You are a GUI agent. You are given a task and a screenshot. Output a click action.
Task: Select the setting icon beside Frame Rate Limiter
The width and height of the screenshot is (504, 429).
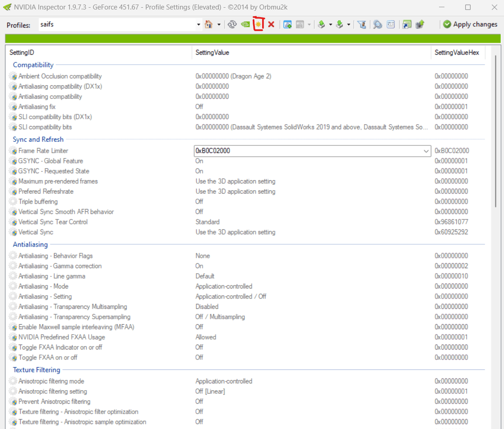pyautogui.click(x=12, y=151)
